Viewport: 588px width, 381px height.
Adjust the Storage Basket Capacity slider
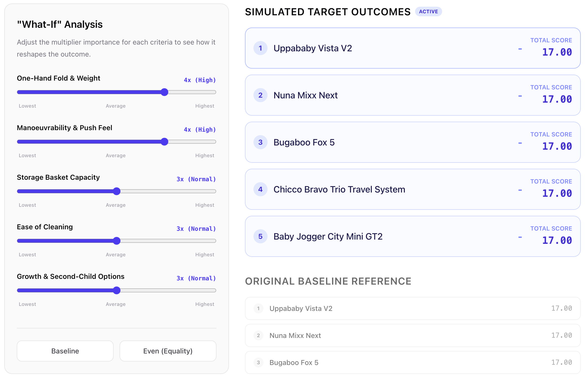point(117,191)
